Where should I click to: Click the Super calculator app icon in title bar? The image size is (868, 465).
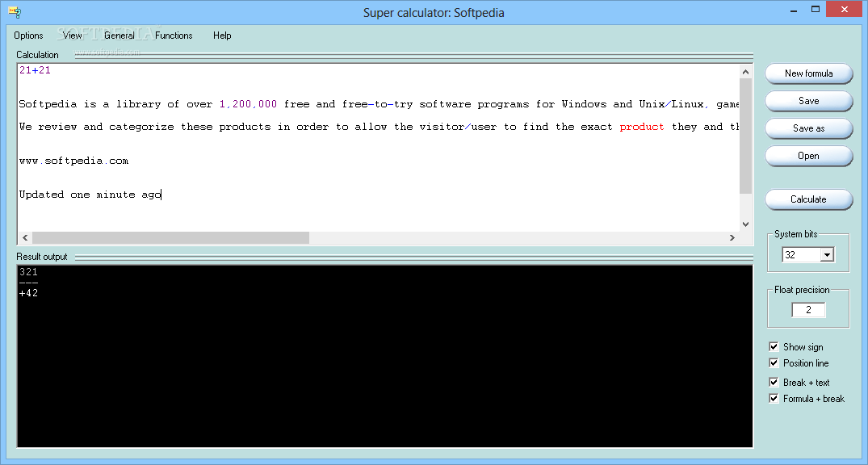[15, 11]
